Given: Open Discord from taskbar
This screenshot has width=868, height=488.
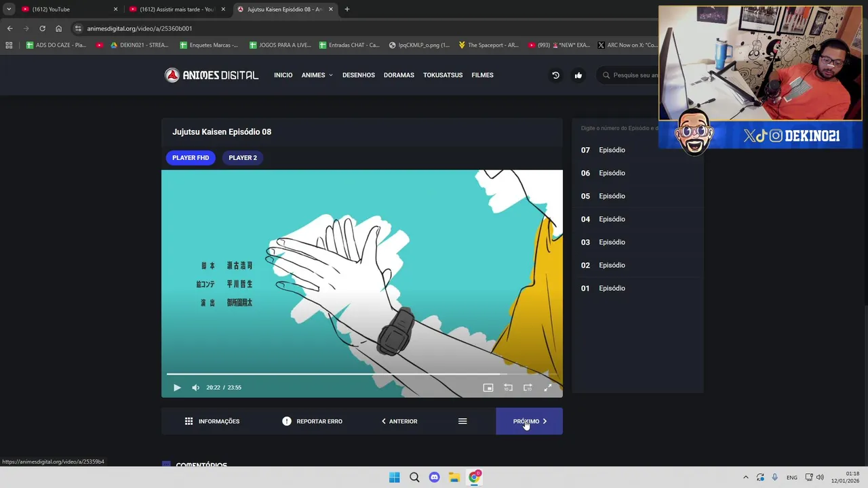Looking at the screenshot, I should tap(434, 477).
